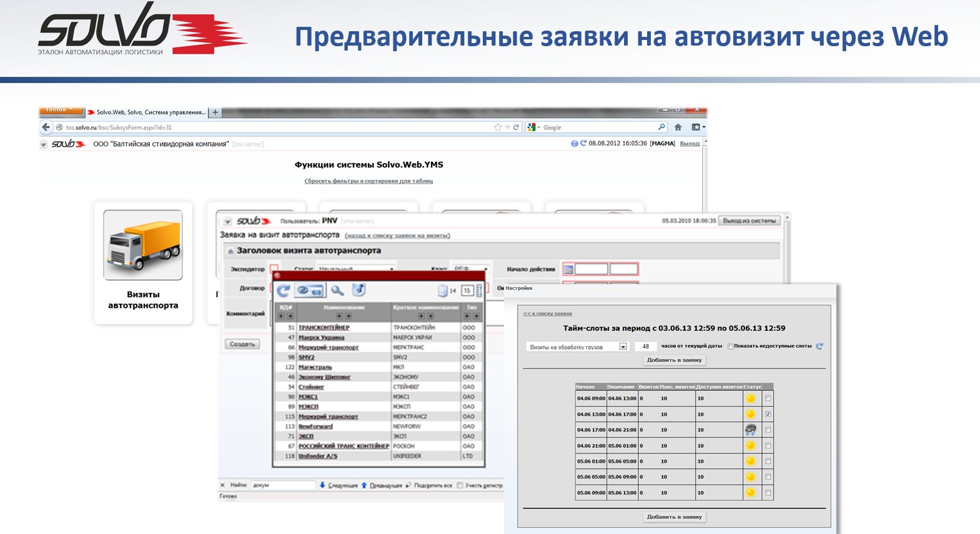Go back with Firefox back arrow
The width and height of the screenshot is (980, 534).
[46, 127]
